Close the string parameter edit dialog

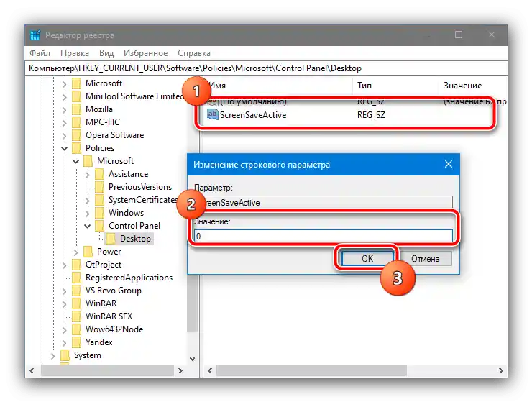(x=448, y=165)
